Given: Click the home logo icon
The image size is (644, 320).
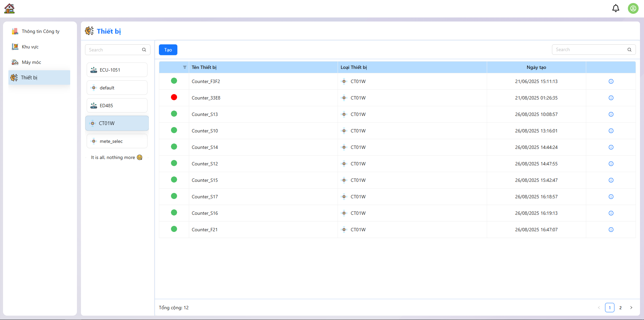Looking at the screenshot, I should click(9, 8).
